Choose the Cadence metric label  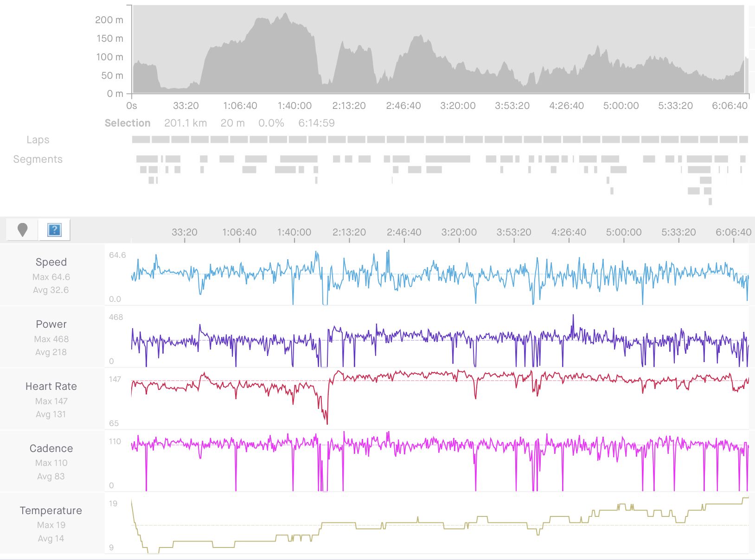(51, 448)
